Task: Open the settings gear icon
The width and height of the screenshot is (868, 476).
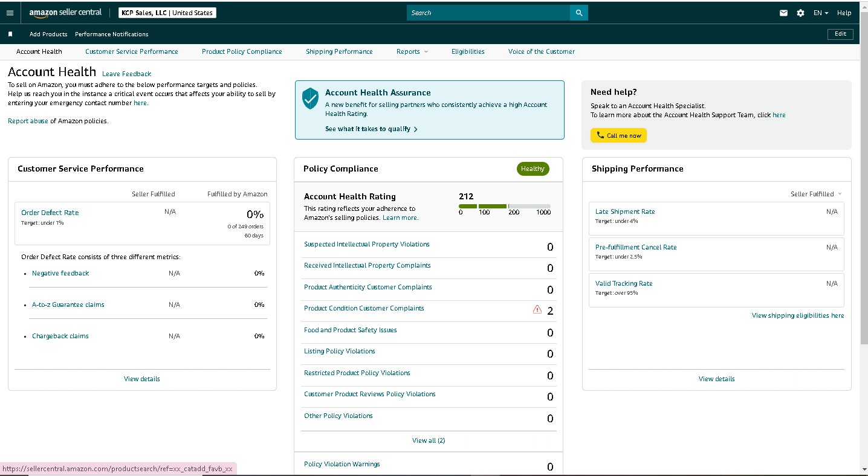Action: coord(801,13)
